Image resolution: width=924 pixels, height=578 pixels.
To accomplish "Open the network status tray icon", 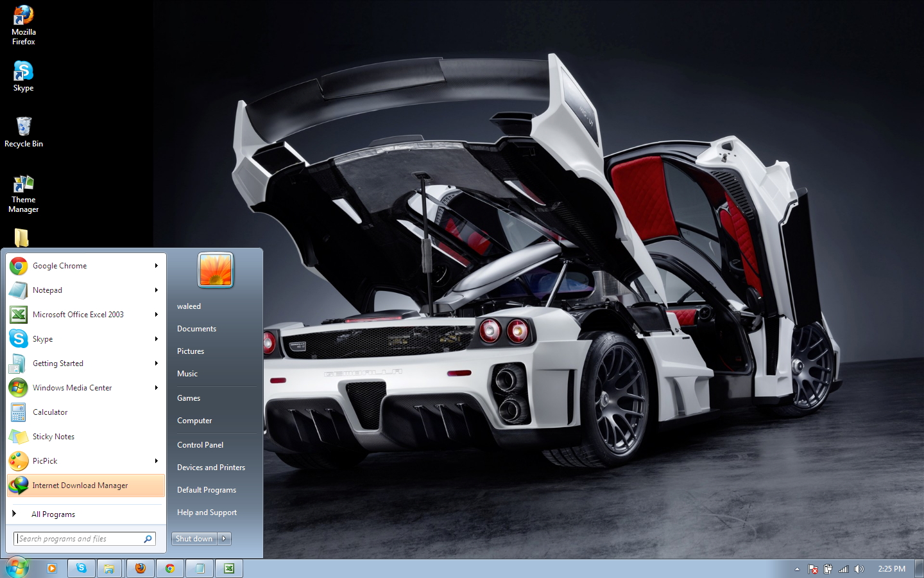I will tap(843, 569).
